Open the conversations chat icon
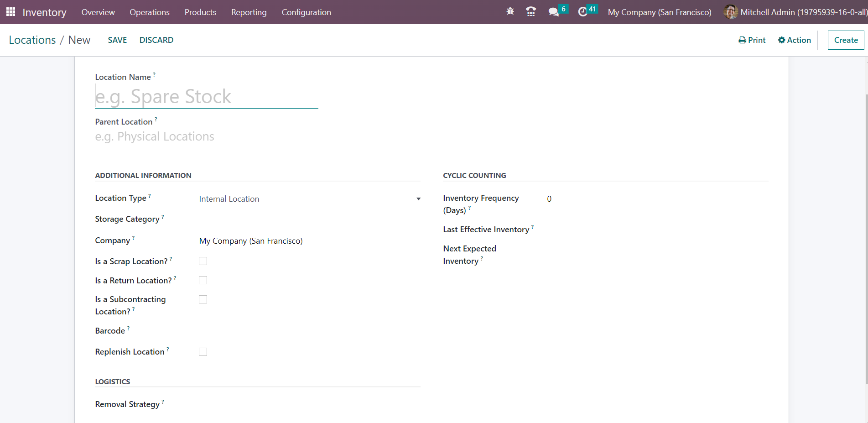Image resolution: width=868 pixels, height=423 pixels. 554,12
